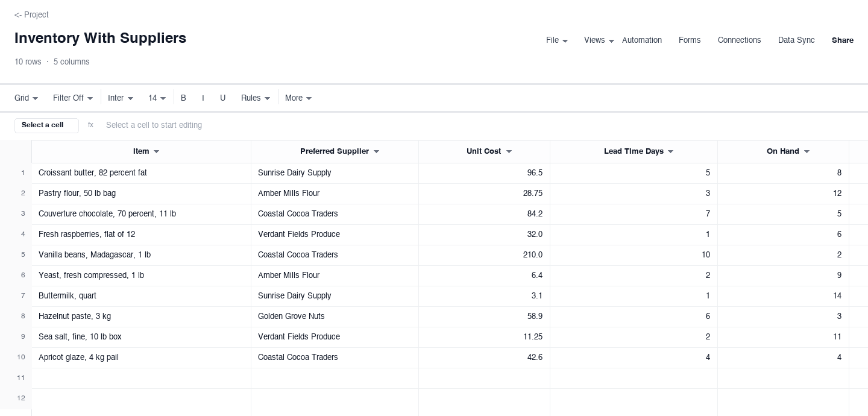
Task: Open the Grid view dropdown
Action: (27, 98)
